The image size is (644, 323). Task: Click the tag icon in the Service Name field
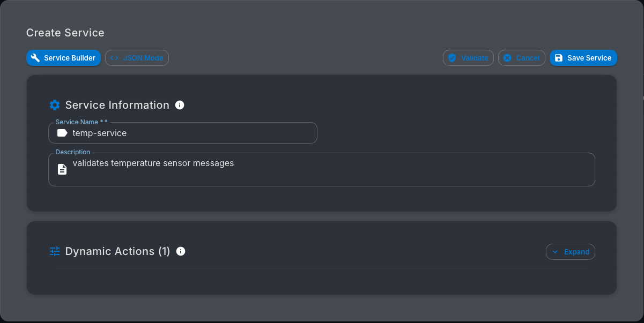pyautogui.click(x=62, y=132)
